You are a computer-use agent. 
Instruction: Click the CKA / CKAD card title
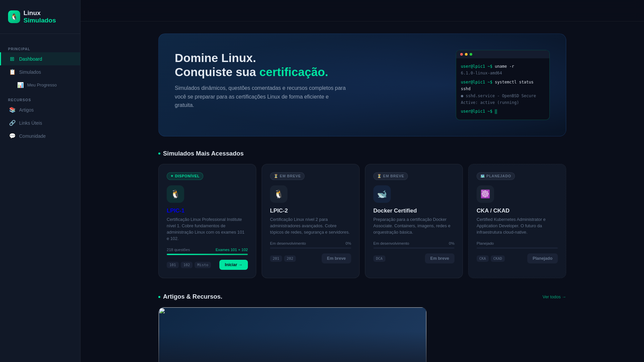pyautogui.click(x=493, y=210)
